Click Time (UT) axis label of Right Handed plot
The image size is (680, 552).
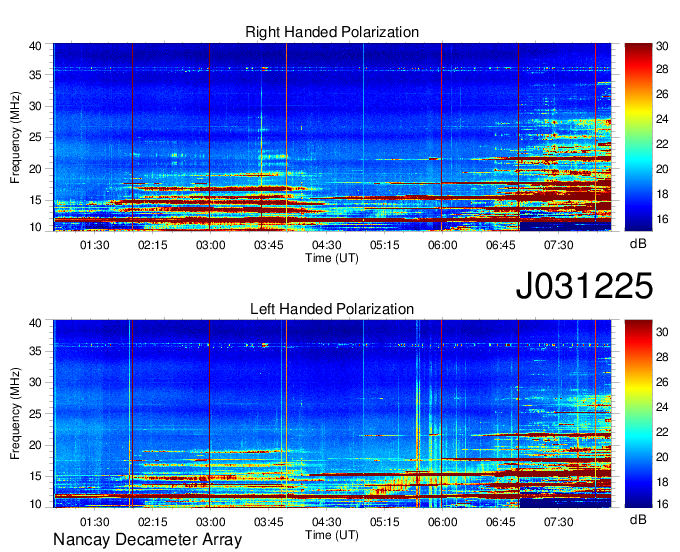pyautogui.click(x=332, y=258)
